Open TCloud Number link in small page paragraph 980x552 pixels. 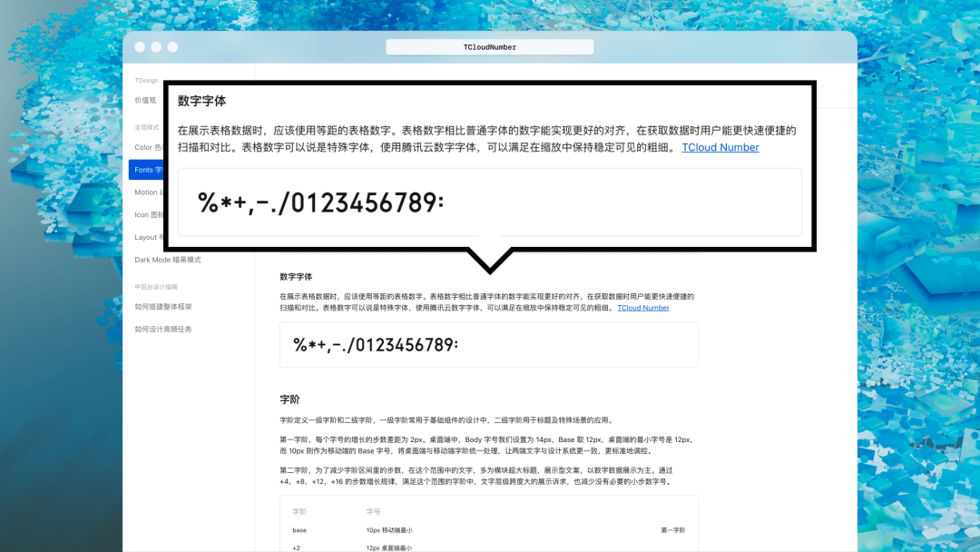tap(643, 308)
